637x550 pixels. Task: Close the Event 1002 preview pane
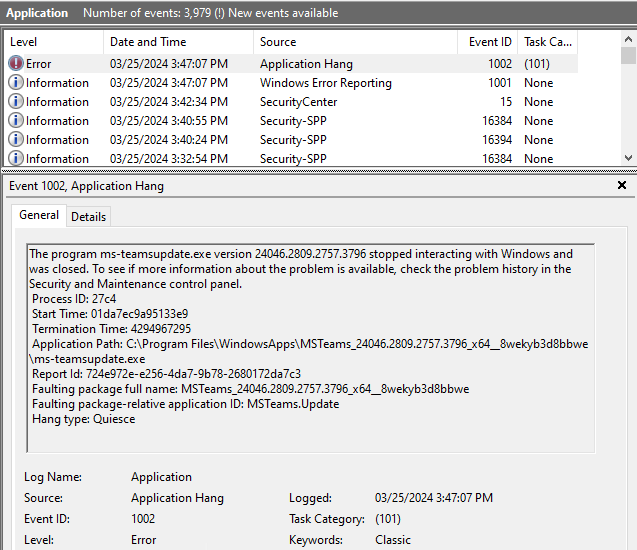point(622,185)
